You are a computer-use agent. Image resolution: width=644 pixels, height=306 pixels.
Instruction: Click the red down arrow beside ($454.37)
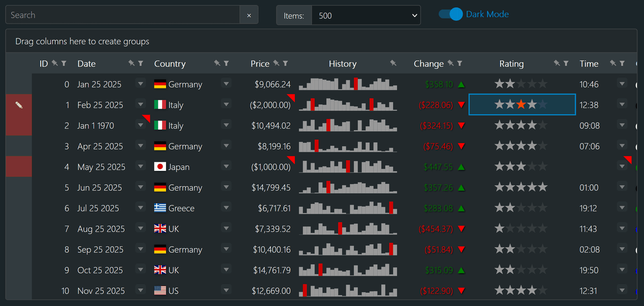461,229
